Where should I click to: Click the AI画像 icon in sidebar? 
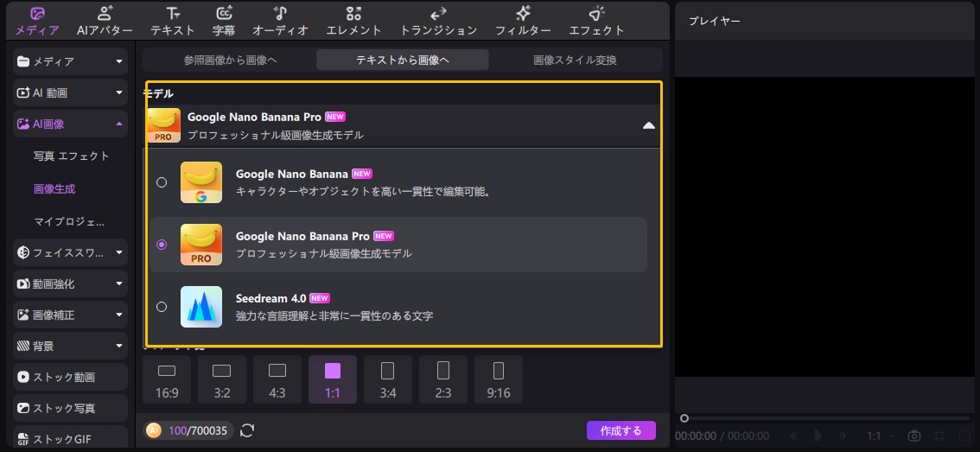point(23,124)
